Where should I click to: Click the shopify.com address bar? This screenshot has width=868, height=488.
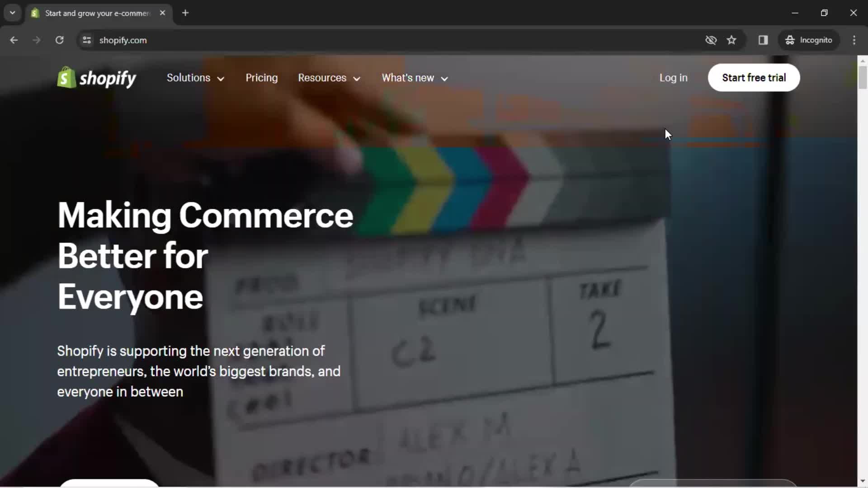click(x=123, y=40)
